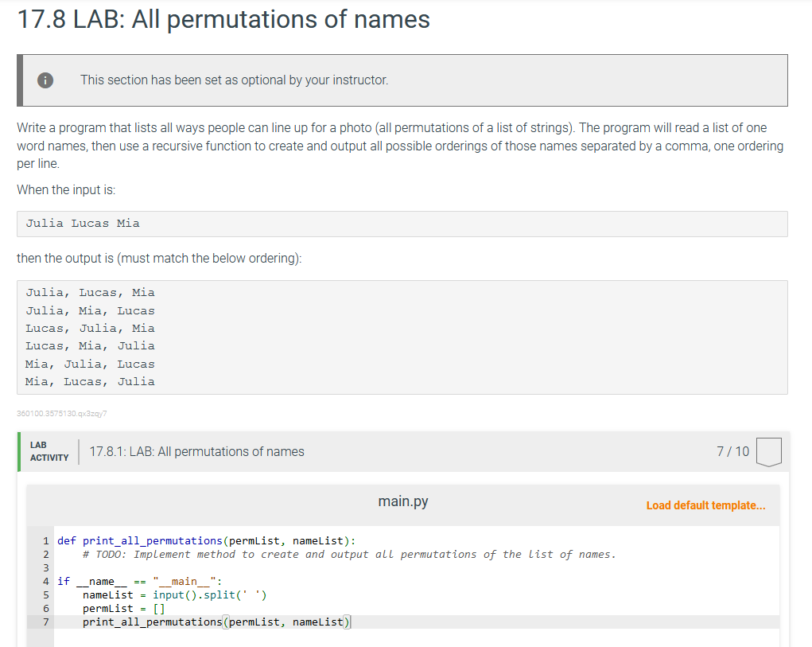Click the unique identifier text below the output box
This screenshot has width=812, height=647.
pos(62,414)
